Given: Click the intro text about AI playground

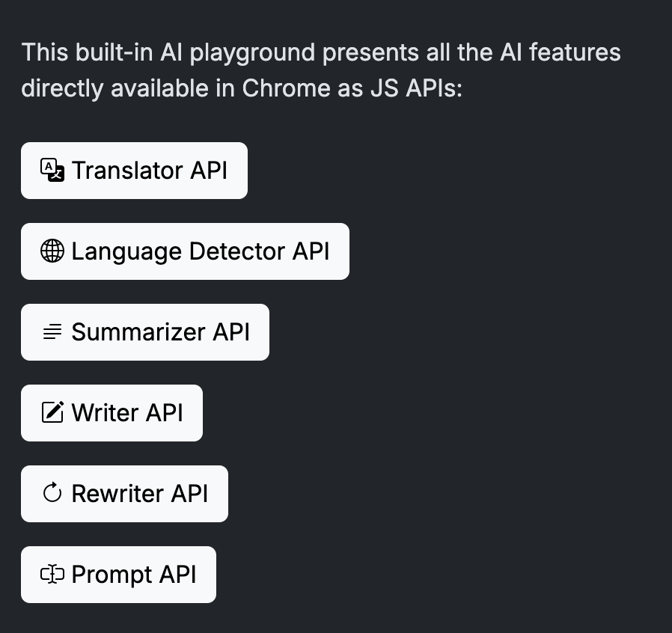Looking at the screenshot, I should click(x=321, y=70).
